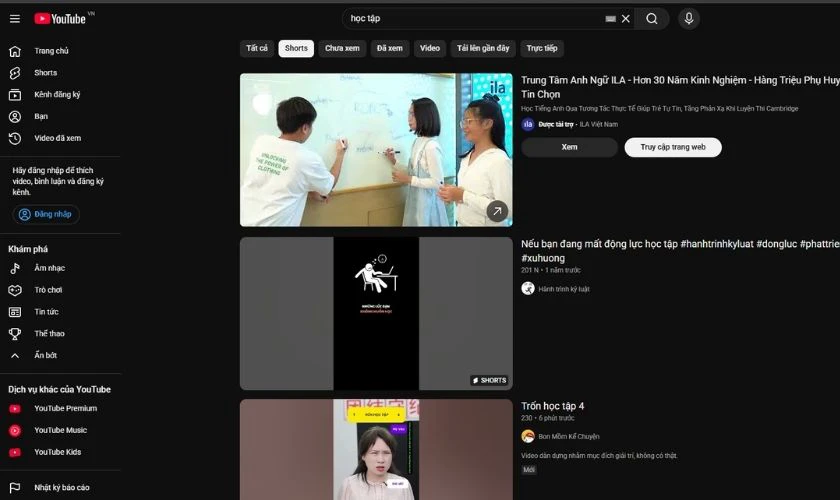Select the Tải lên gần đây chip

pos(483,48)
